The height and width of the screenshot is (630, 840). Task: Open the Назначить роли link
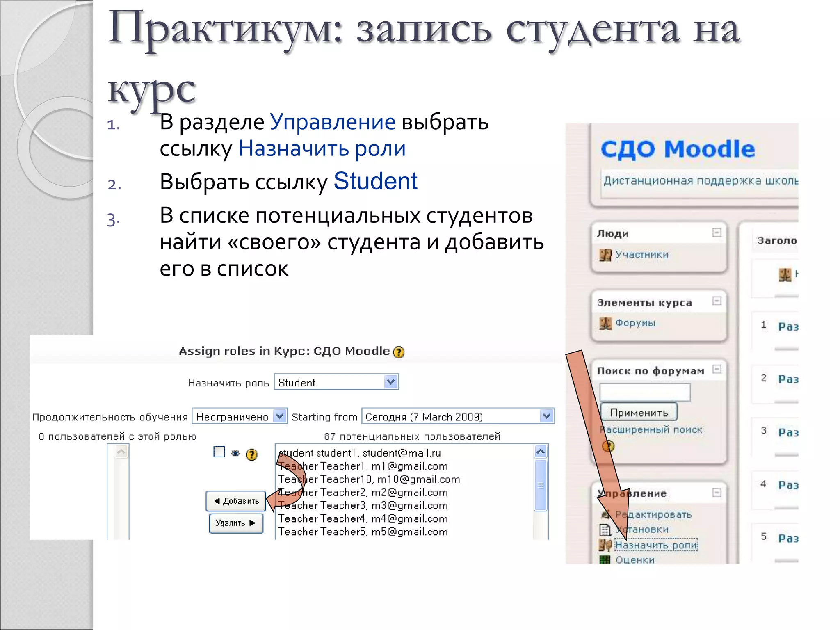[656, 545]
